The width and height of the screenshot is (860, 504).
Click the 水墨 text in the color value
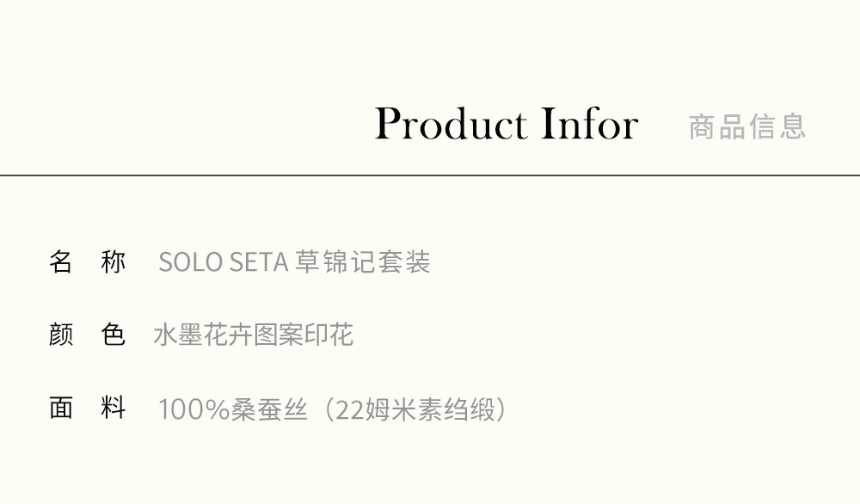(178, 335)
